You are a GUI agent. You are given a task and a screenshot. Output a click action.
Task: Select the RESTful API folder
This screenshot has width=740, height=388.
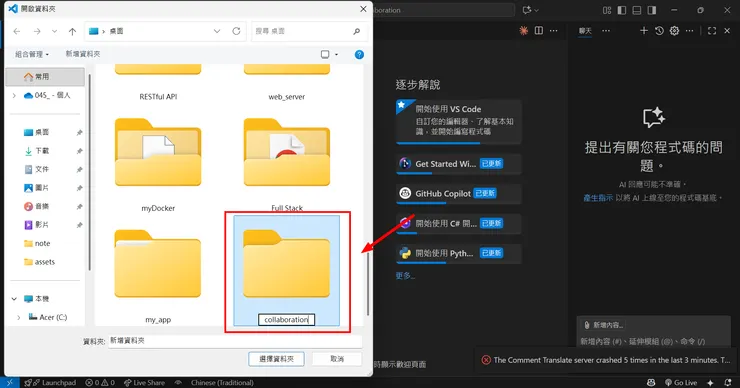click(x=158, y=83)
